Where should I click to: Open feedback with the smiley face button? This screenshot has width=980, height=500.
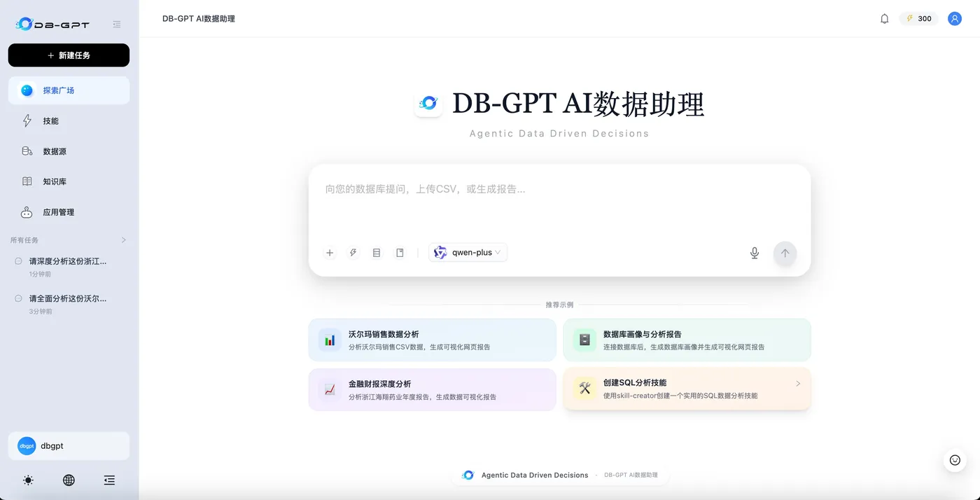point(955,460)
